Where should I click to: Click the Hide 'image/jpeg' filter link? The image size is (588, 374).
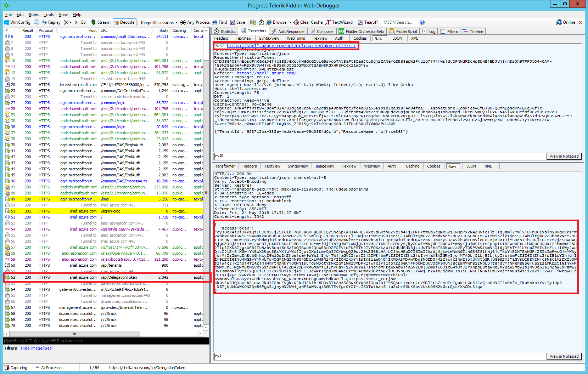point(37,348)
